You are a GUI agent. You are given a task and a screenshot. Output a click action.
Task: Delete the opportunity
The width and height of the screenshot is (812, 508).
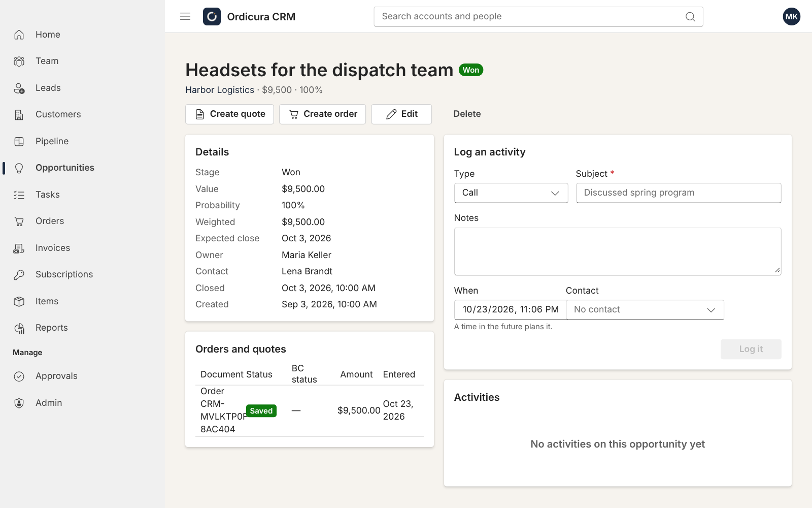pyautogui.click(x=467, y=114)
